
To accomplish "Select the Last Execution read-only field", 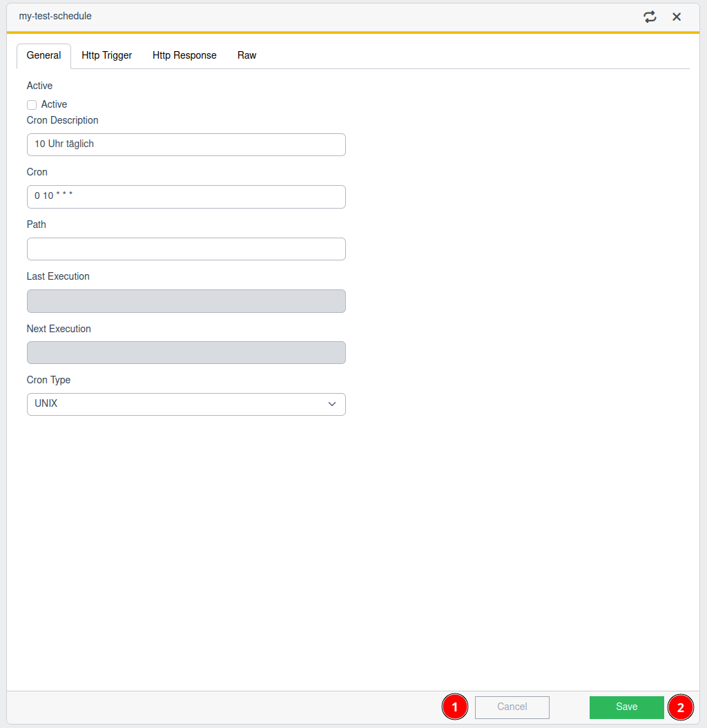I will (186, 301).
